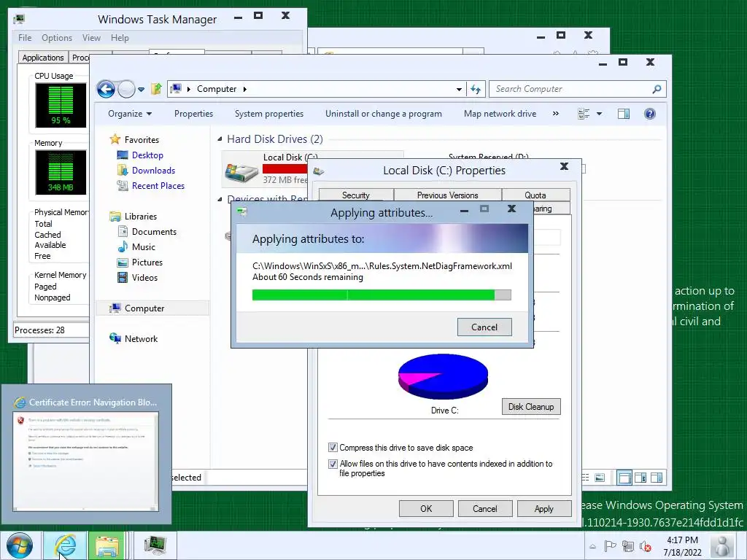Click OK in Local Disk Properties
The height and width of the screenshot is (560, 747).
pyautogui.click(x=426, y=508)
